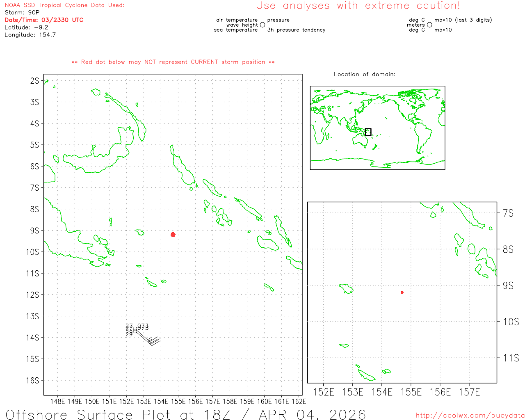Click the red dot warning notice text
The width and height of the screenshot is (525, 420).
pyautogui.click(x=173, y=62)
